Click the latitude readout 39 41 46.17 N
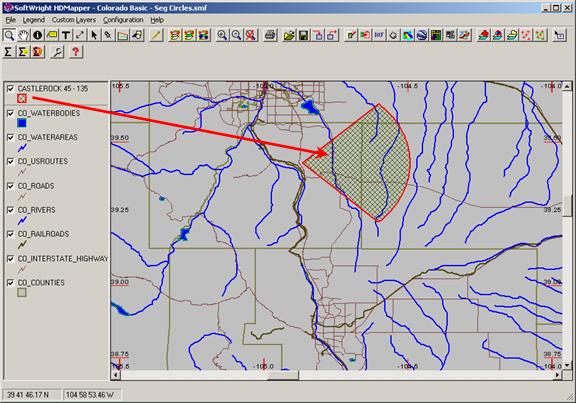The width and height of the screenshot is (576, 403). tap(28, 395)
